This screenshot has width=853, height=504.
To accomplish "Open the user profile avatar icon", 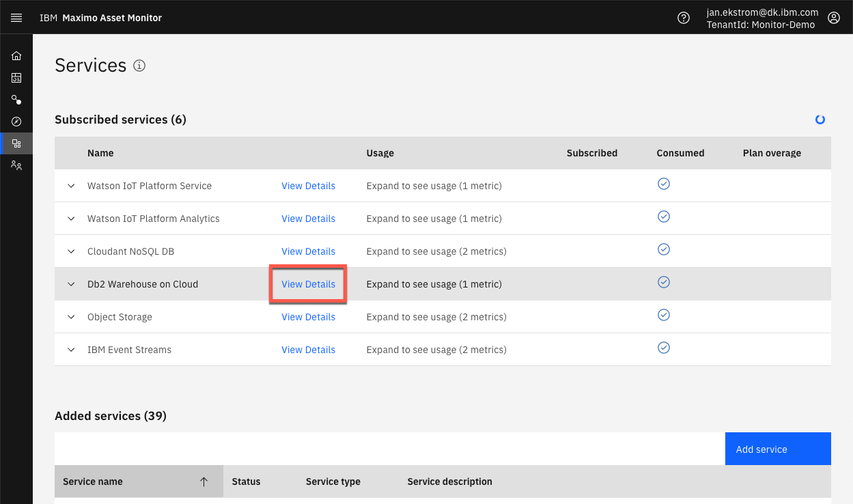I will tap(834, 18).
